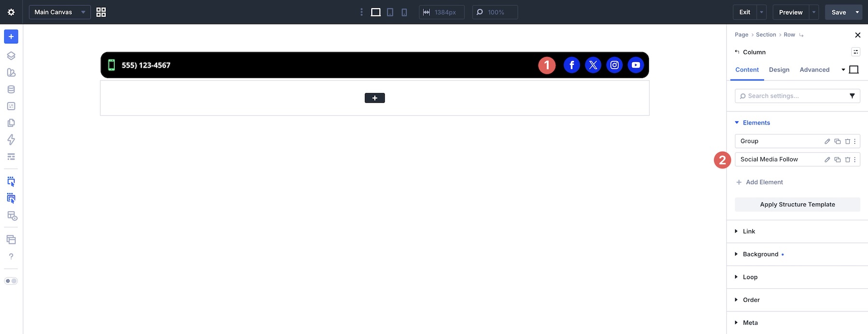Go to Section in the breadcrumb
Screen dimensions: 868x334
[x=766, y=35]
